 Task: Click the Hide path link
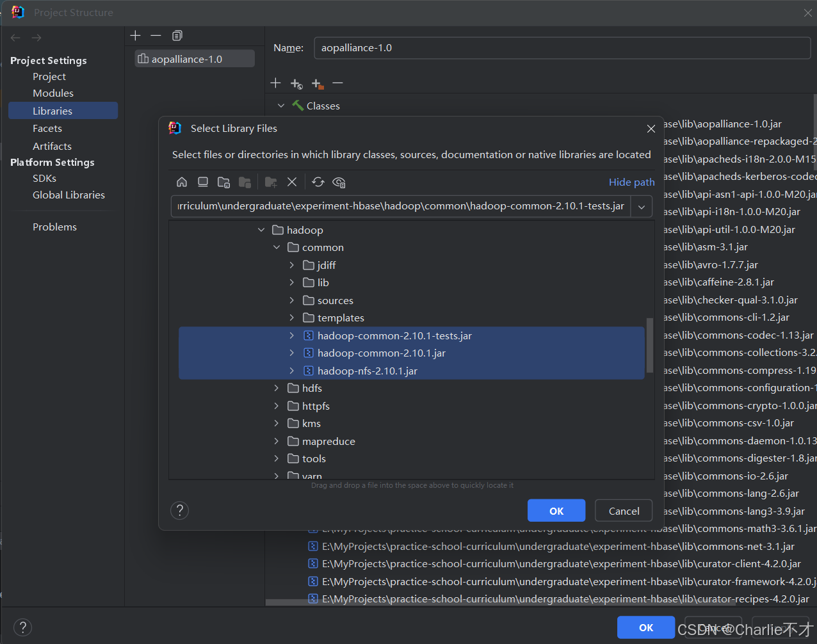[631, 182]
